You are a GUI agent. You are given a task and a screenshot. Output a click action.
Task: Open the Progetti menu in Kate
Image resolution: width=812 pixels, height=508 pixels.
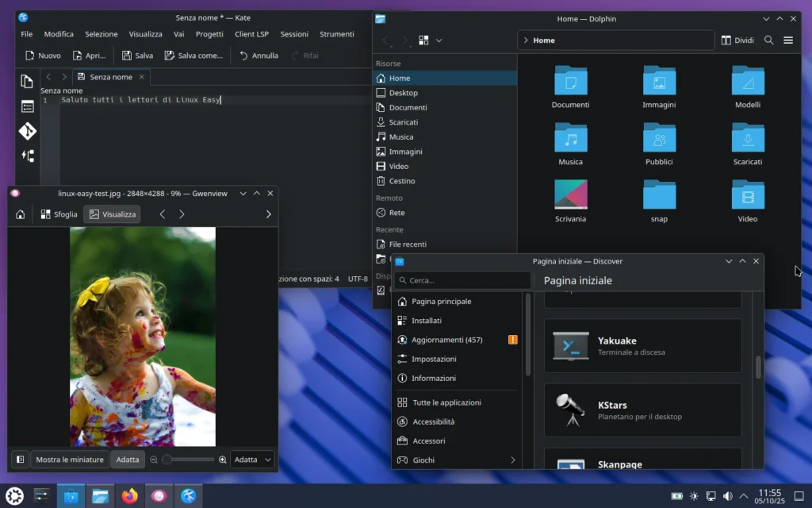tap(209, 33)
